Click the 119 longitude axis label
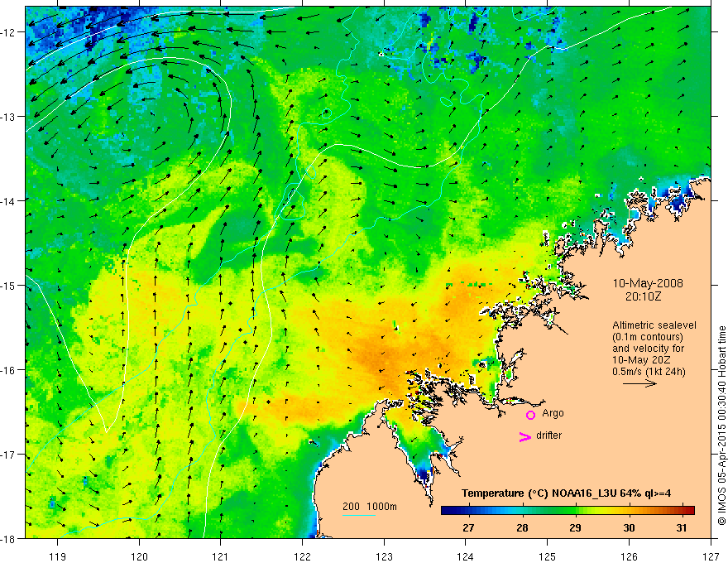728x563 pixels. click(58, 556)
